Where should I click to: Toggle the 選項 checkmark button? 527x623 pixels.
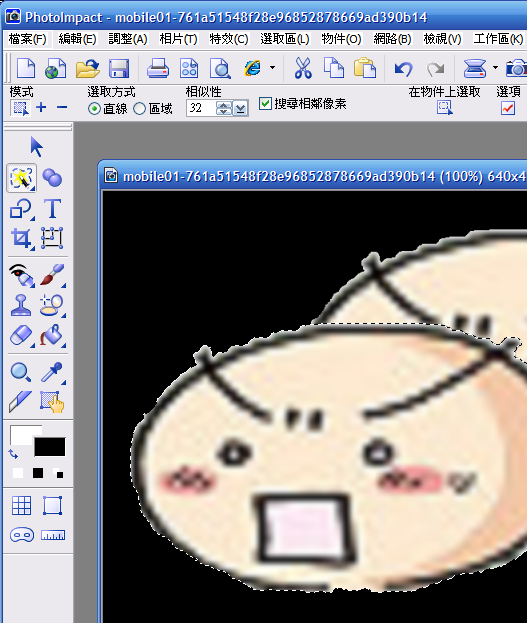coord(508,108)
